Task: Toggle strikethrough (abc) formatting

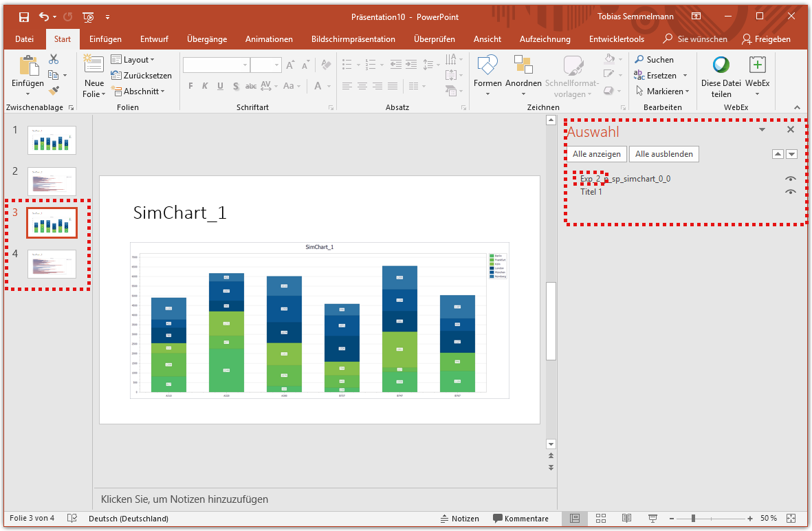Action: 251,86
